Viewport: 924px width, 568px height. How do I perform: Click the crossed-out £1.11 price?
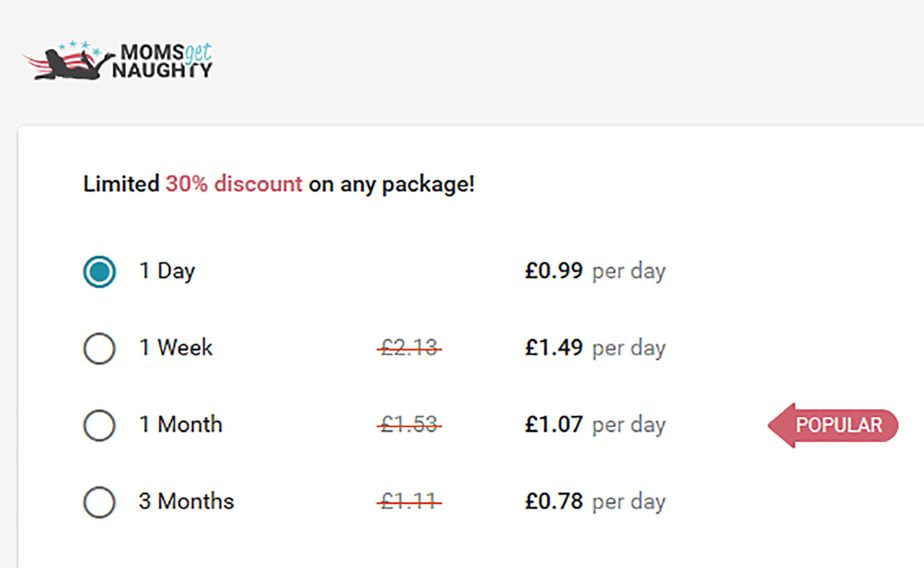[x=409, y=501]
